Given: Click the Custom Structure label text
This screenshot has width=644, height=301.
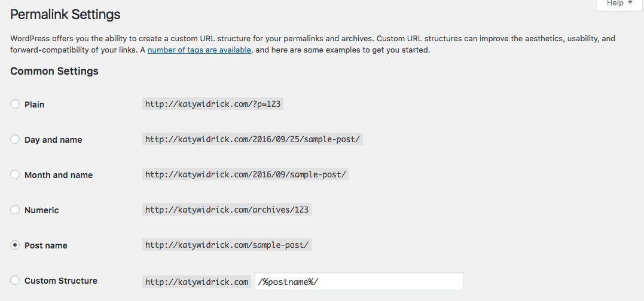Looking at the screenshot, I should (x=61, y=281).
